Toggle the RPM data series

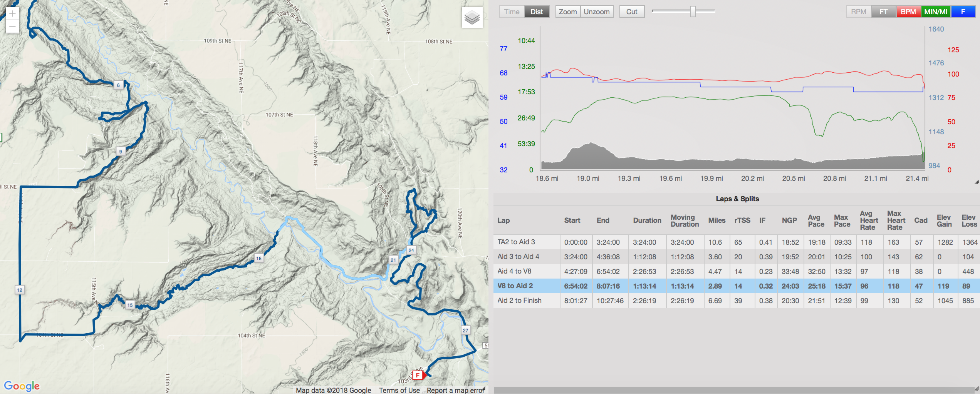tap(858, 12)
